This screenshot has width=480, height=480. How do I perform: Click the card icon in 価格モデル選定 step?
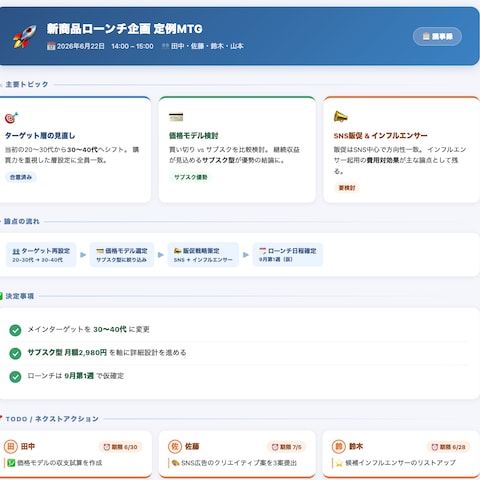[100, 251]
